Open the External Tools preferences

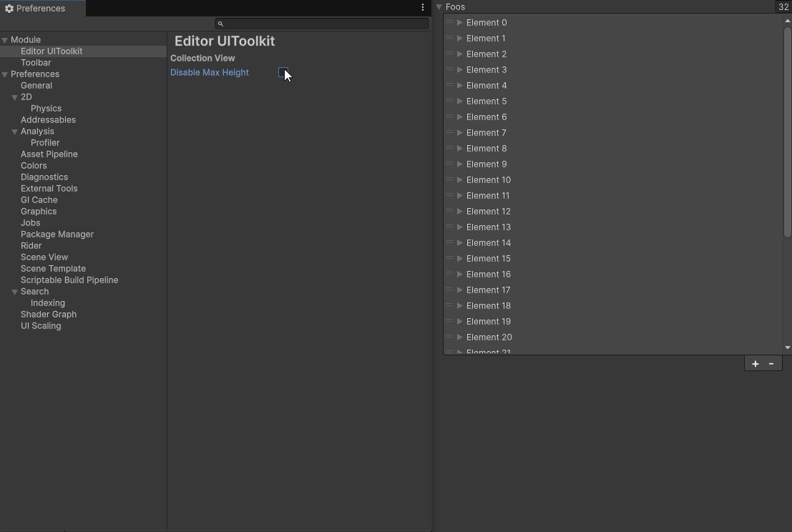pyautogui.click(x=49, y=189)
